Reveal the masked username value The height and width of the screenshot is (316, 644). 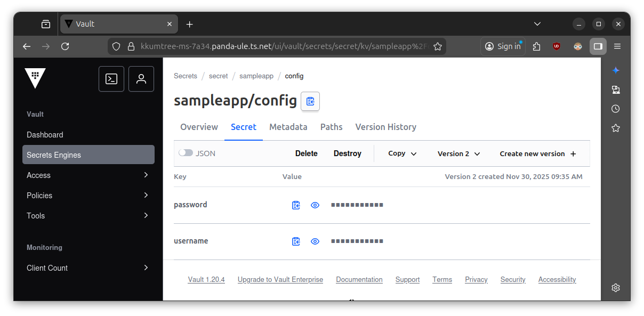coord(315,241)
